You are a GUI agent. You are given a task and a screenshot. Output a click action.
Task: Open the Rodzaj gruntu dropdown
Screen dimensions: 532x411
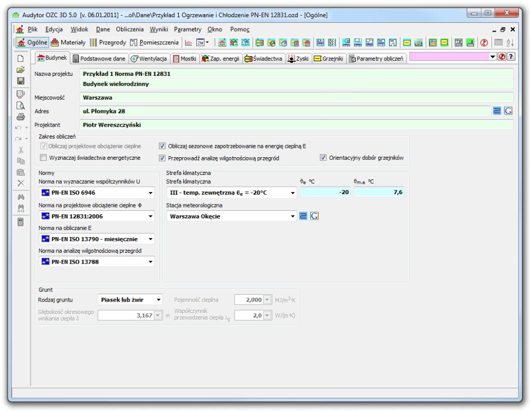coord(158,300)
